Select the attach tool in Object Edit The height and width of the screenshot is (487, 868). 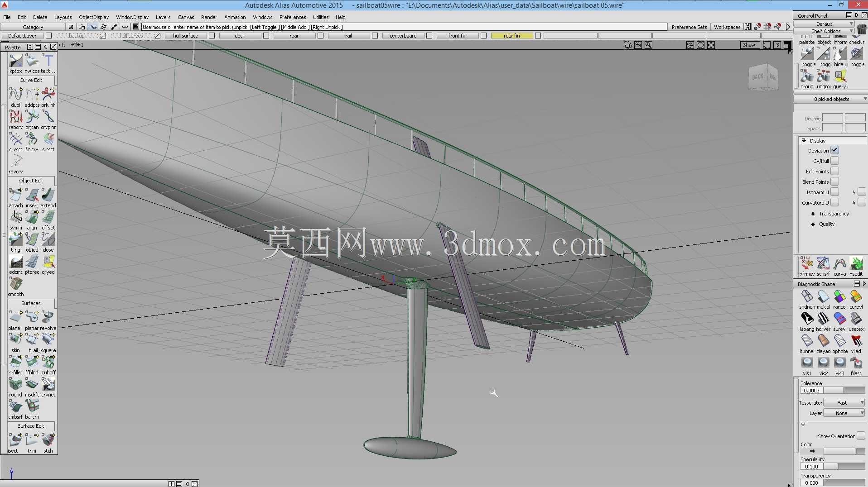coord(15,195)
